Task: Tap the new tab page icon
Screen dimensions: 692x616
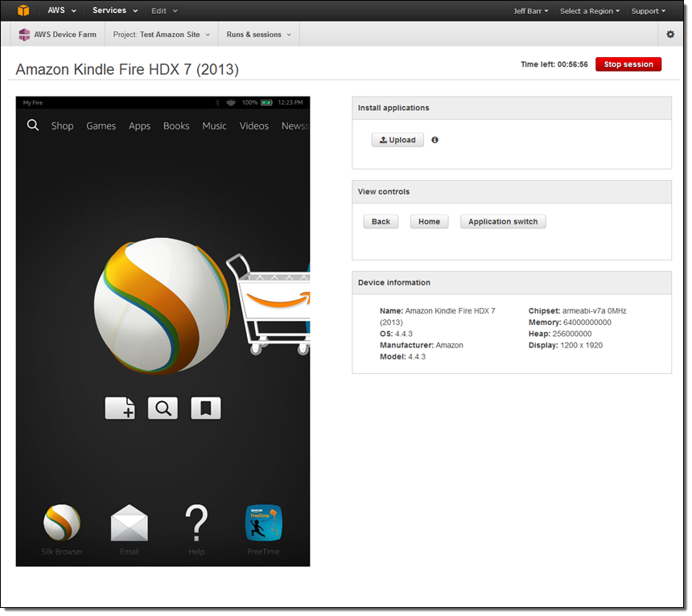Action: click(120, 409)
